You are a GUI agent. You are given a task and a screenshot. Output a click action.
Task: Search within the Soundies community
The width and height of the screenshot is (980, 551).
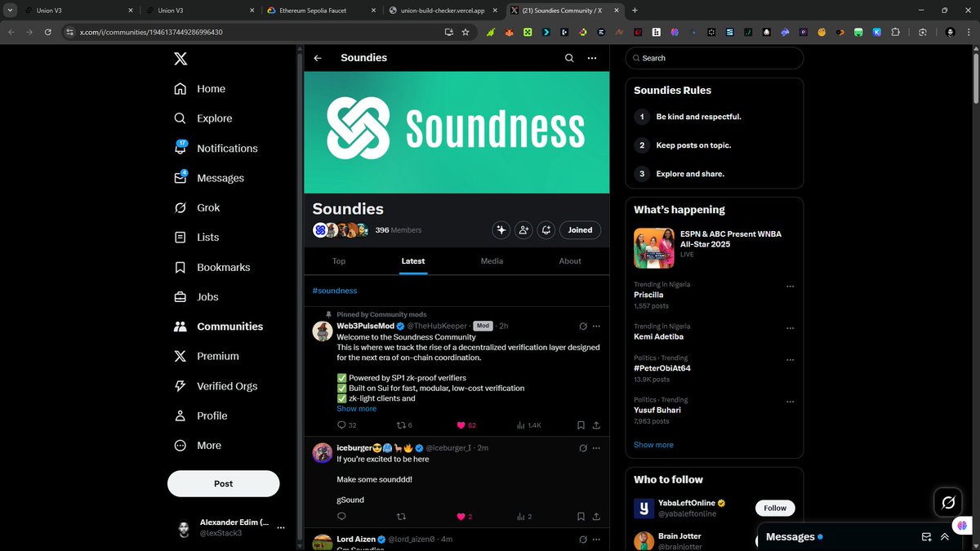coord(569,58)
